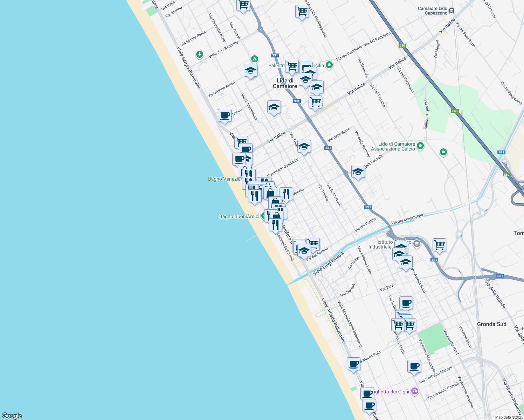Click the SS1 route shield near Via del Fortino
The width and height of the screenshot is (524, 420).
pos(368,207)
